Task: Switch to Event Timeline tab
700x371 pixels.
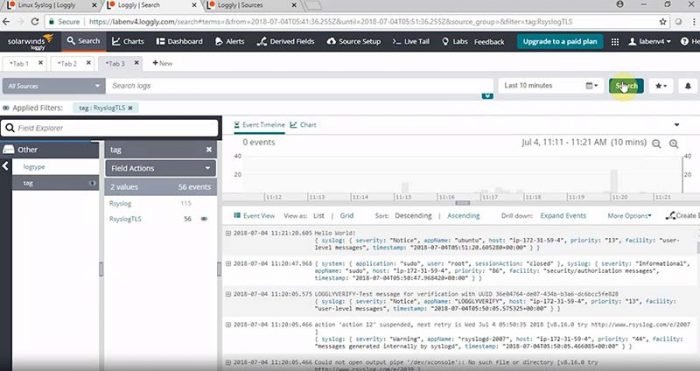Action: click(x=259, y=125)
